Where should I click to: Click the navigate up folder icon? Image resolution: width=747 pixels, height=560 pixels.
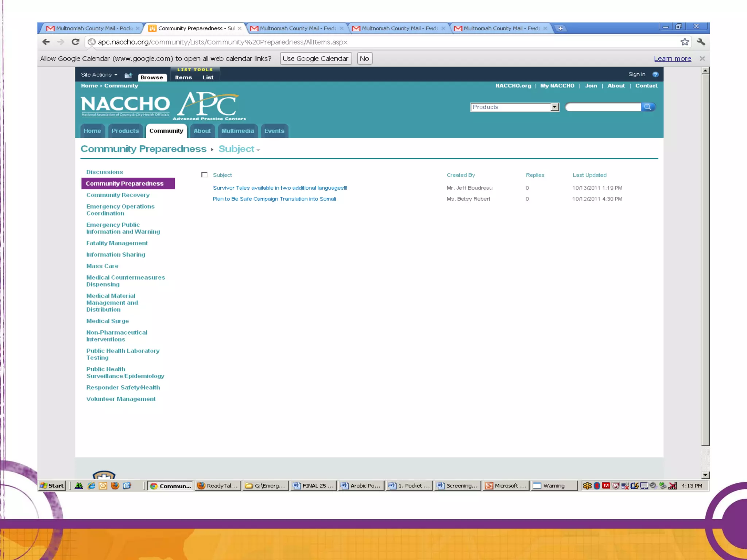click(x=128, y=75)
